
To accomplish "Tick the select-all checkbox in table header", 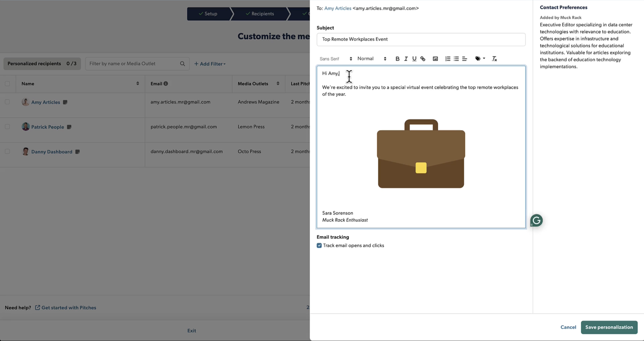I will tap(7, 83).
